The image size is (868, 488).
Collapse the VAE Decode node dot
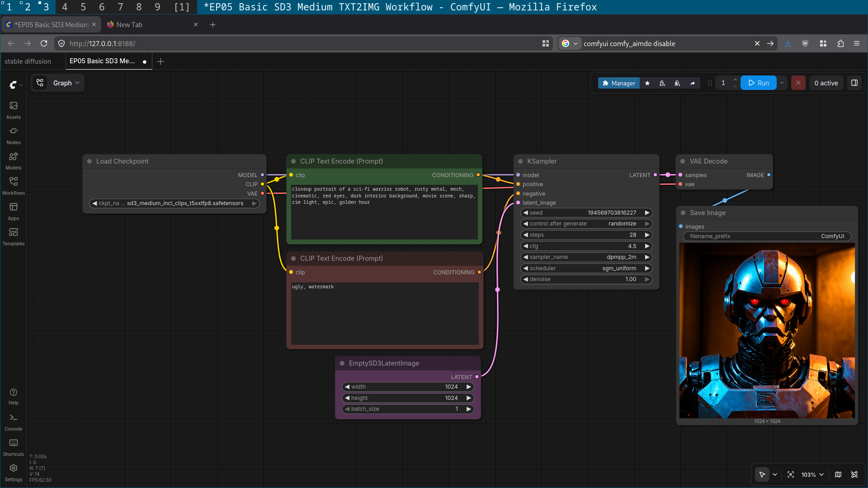point(683,161)
